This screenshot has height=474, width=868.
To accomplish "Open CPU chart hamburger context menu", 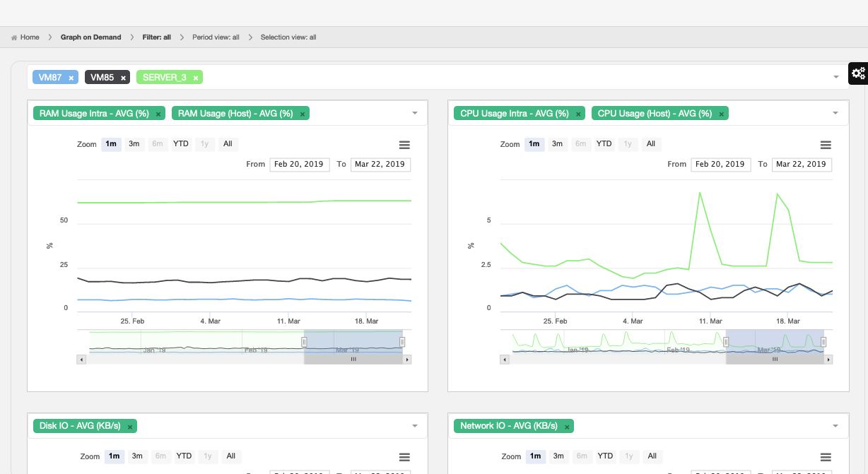I will tap(826, 145).
